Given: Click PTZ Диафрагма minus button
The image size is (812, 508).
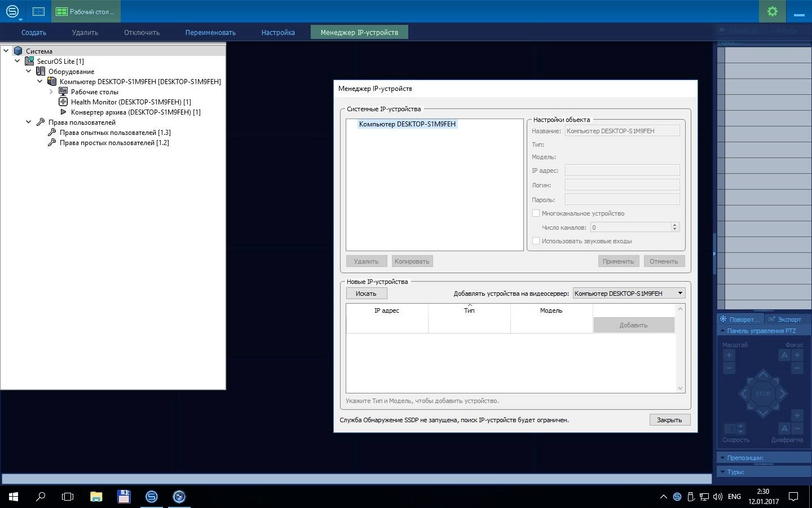Looking at the screenshot, I should (797, 428).
